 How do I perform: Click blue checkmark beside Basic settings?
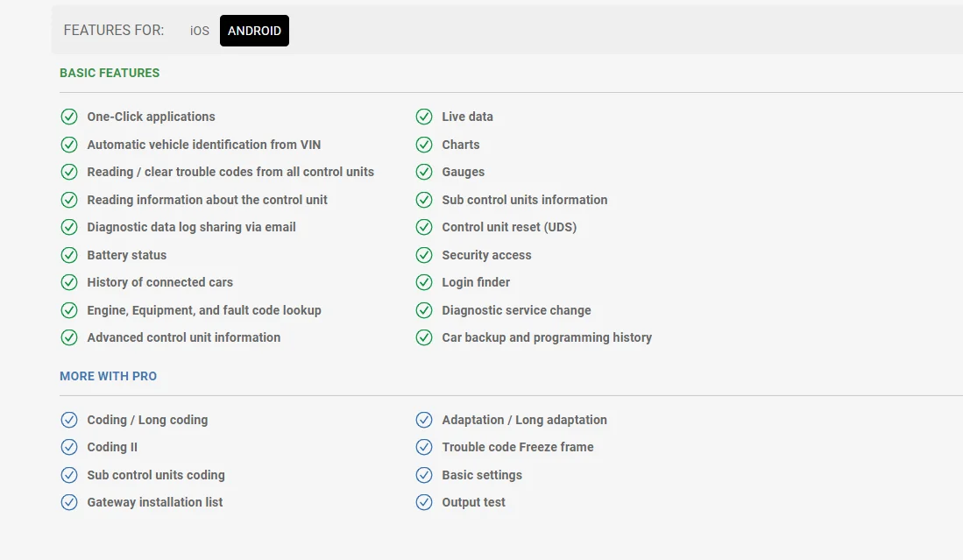[424, 475]
